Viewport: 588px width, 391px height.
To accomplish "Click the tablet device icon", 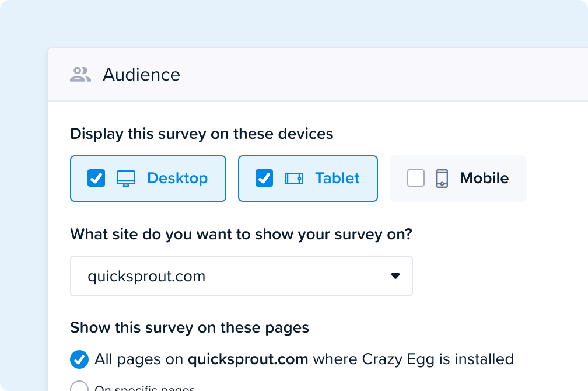I will click(294, 178).
